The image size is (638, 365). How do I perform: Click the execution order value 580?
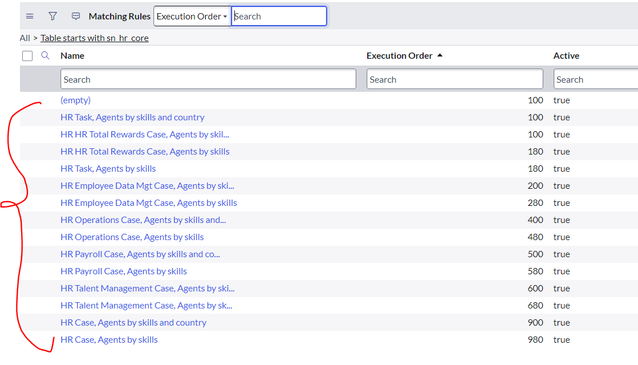(x=535, y=271)
